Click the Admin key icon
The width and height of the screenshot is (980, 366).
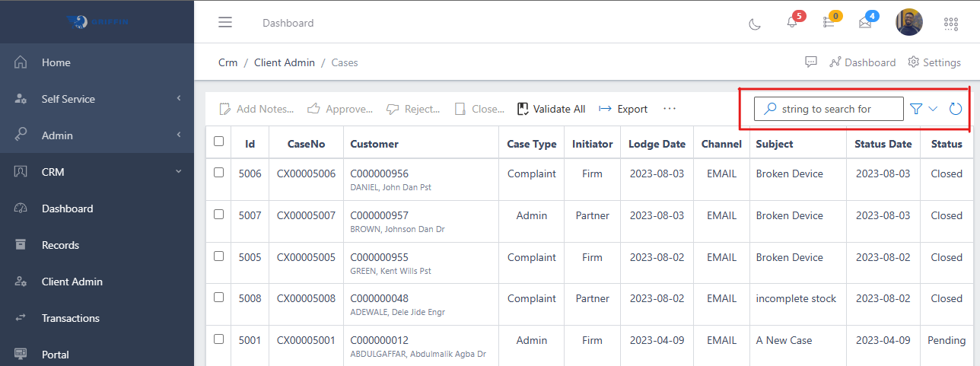[21, 135]
